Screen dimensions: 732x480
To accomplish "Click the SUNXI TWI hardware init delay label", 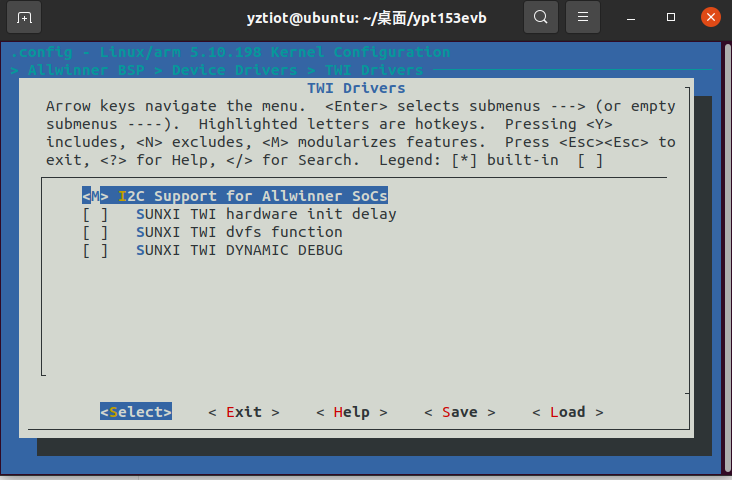I will point(266,214).
